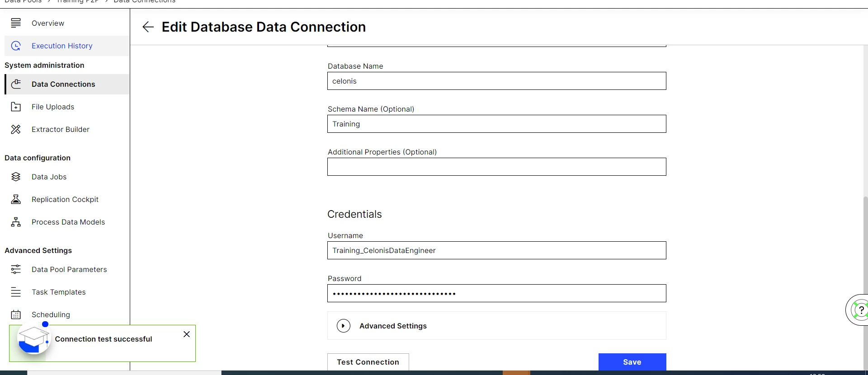This screenshot has width=868, height=375.
Task: Open Data Pool Parameters
Action: click(x=69, y=269)
